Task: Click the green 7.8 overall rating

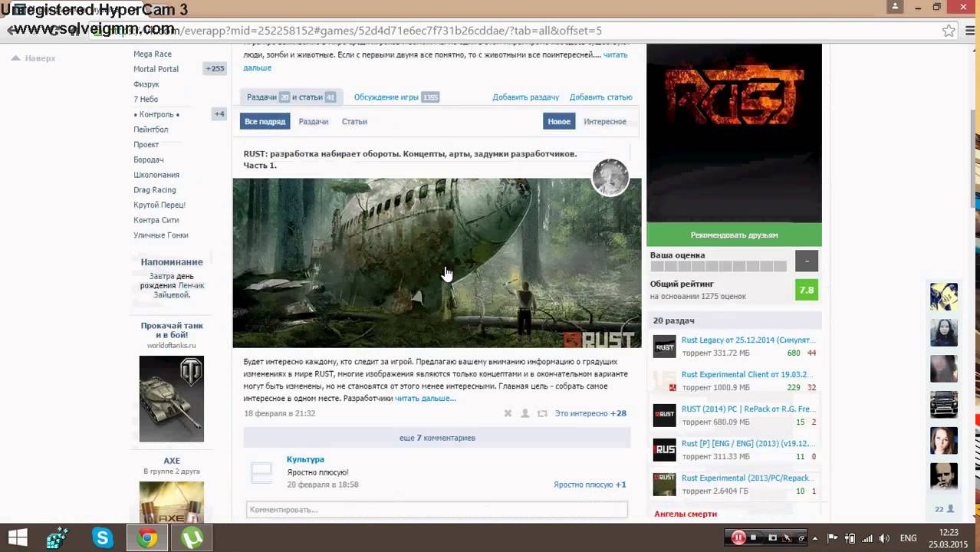Action: pos(807,290)
